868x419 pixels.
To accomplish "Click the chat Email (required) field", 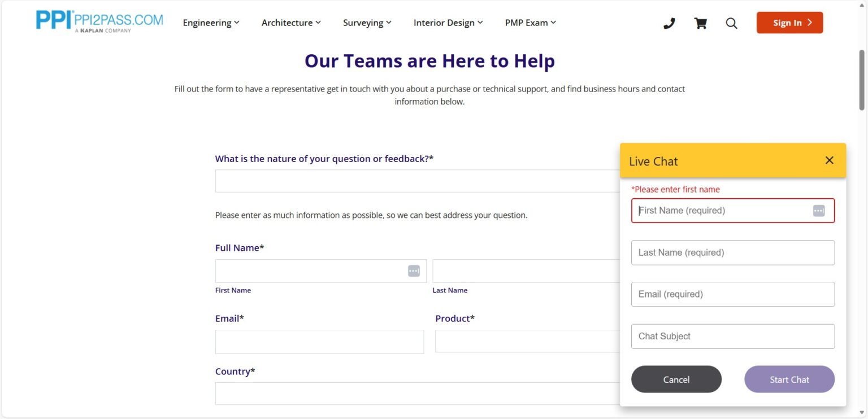I will [732, 294].
